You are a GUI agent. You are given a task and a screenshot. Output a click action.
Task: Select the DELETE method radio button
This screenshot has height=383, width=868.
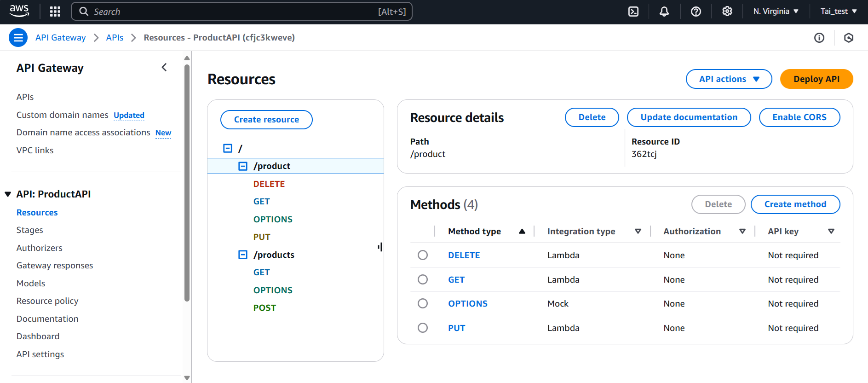423,255
